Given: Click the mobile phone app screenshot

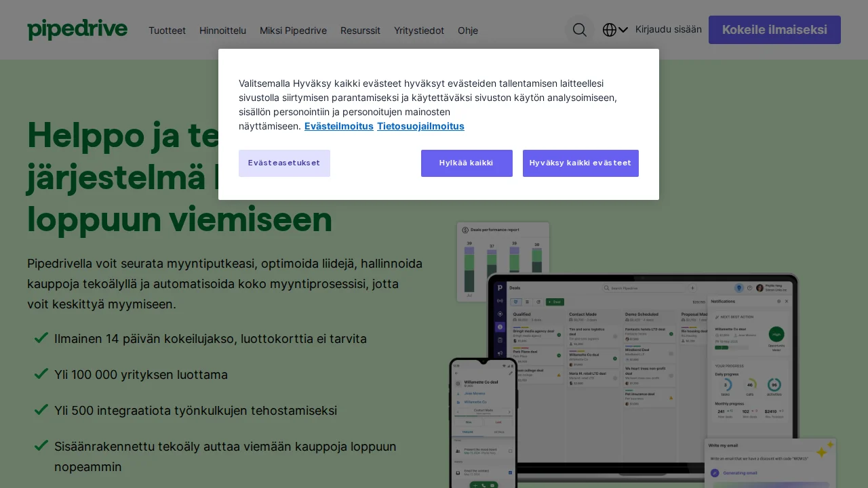Looking at the screenshot, I should (483, 423).
